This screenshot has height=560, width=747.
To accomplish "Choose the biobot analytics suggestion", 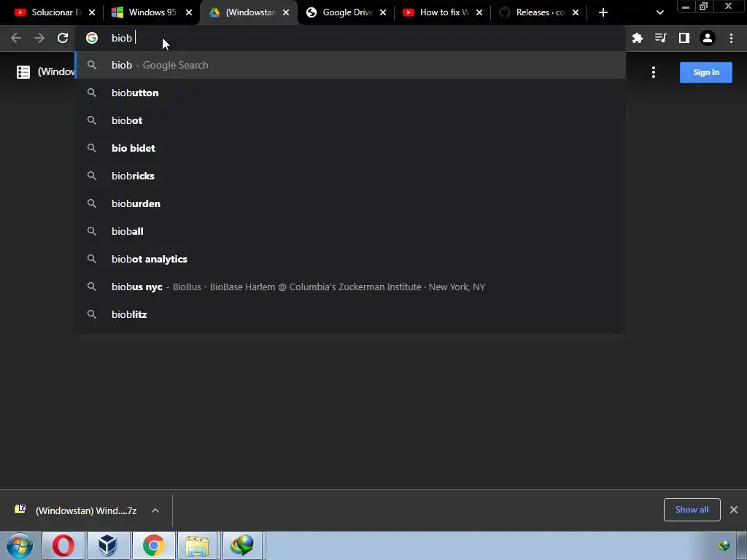I will 350,259.
